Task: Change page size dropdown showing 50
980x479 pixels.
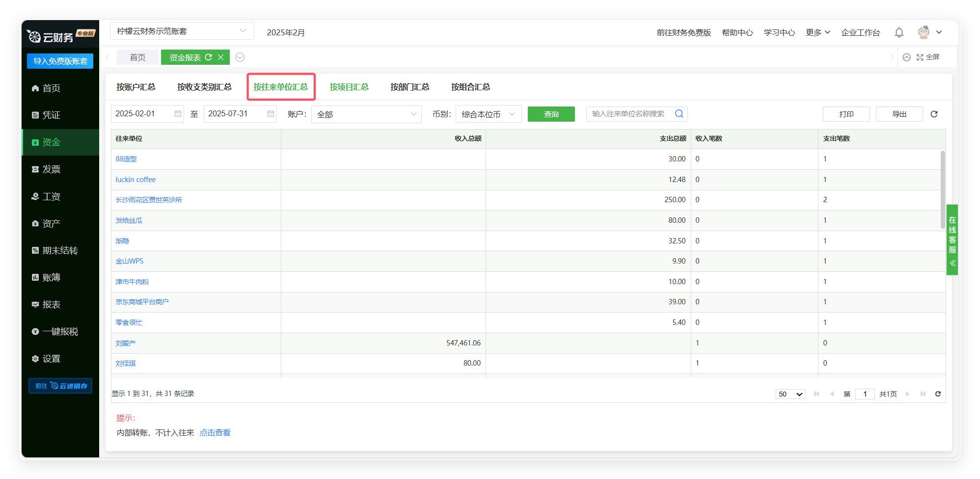Action: pos(790,394)
